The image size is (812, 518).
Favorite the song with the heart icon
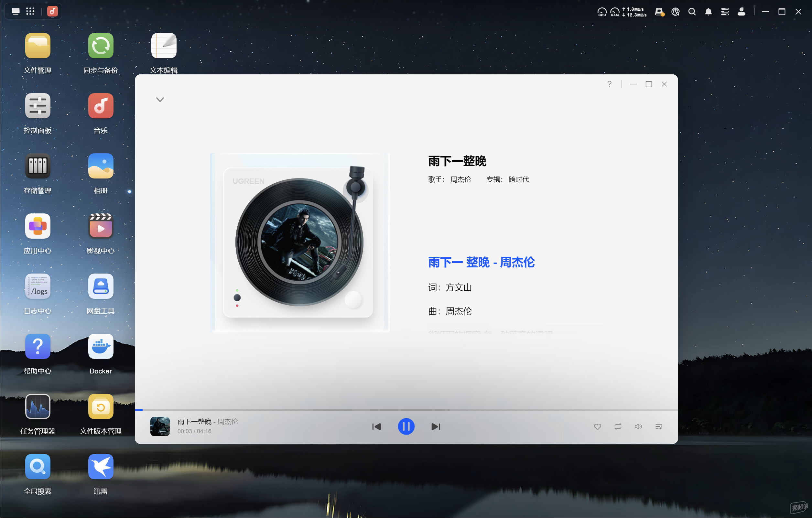598,426
